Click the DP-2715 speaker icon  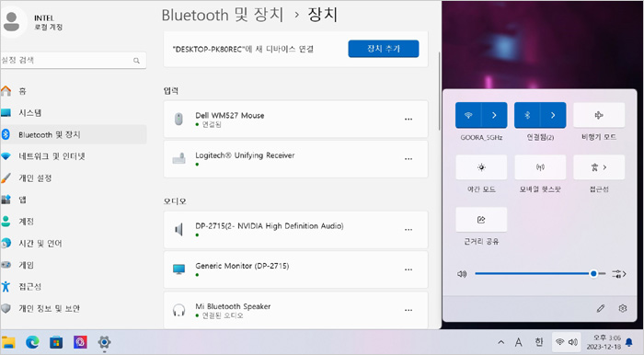click(178, 229)
